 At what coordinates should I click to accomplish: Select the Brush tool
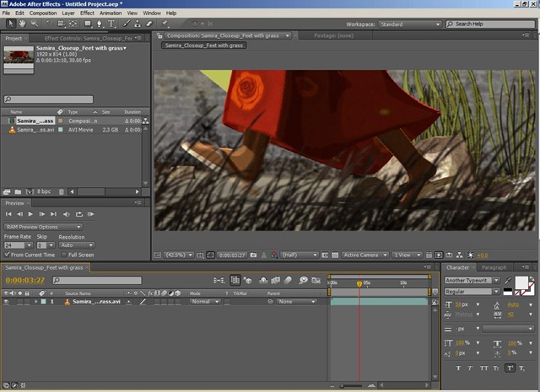pyautogui.click(x=127, y=24)
